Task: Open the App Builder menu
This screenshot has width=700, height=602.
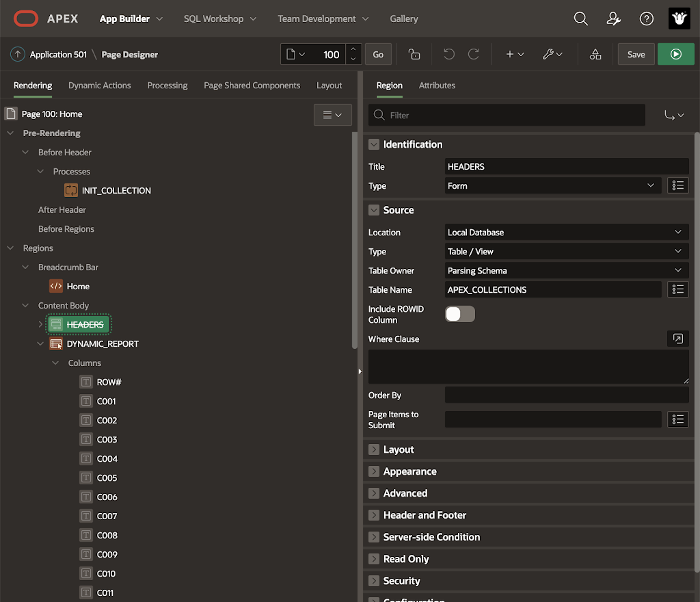Action: pyautogui.click(x=131, y=18)
